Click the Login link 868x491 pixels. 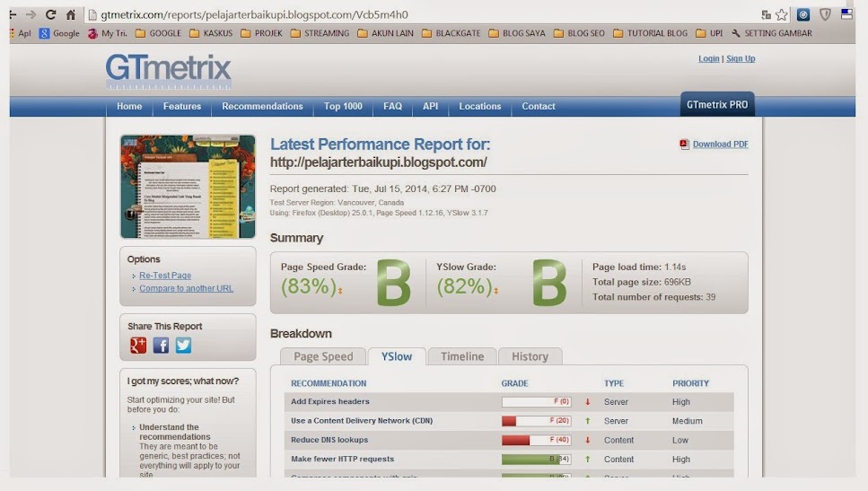pos(708,58)
